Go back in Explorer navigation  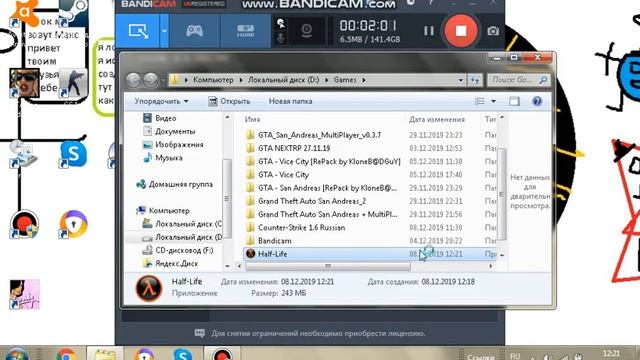click(x=133, y=80)
